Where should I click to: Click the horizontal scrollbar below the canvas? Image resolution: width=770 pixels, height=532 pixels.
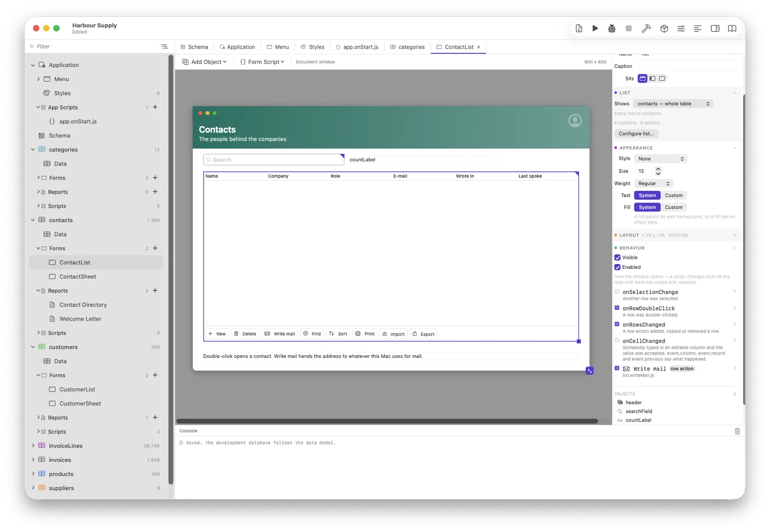(x=387, y=421)
